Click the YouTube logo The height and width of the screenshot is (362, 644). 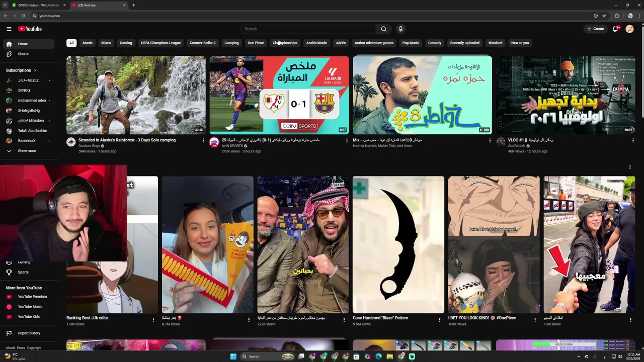30,29
